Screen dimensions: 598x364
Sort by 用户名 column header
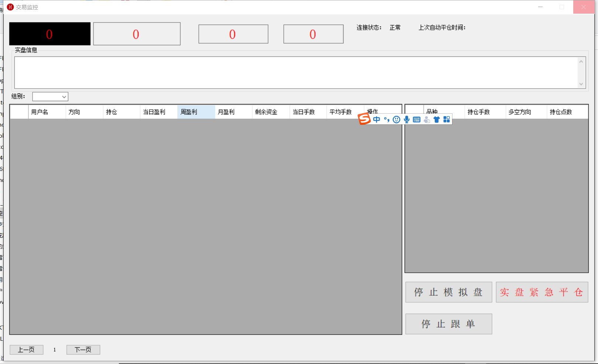[x=47, y=112]
